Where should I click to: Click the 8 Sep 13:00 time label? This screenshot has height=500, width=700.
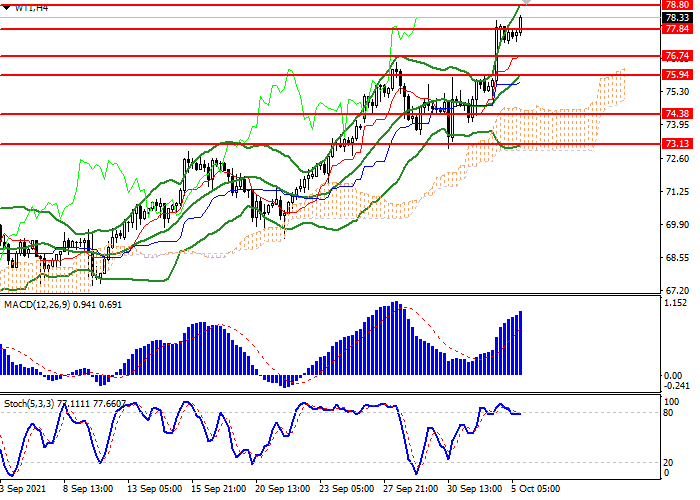click(88, 489)
